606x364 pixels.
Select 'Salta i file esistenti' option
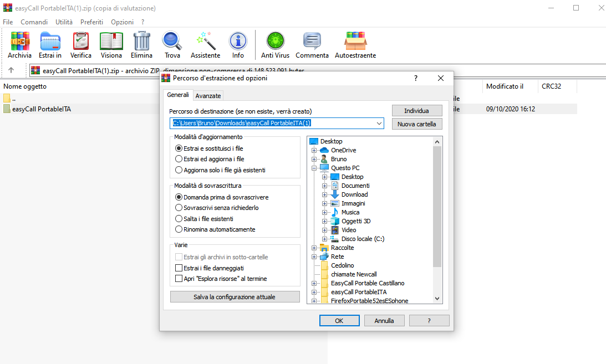[179, 218]
